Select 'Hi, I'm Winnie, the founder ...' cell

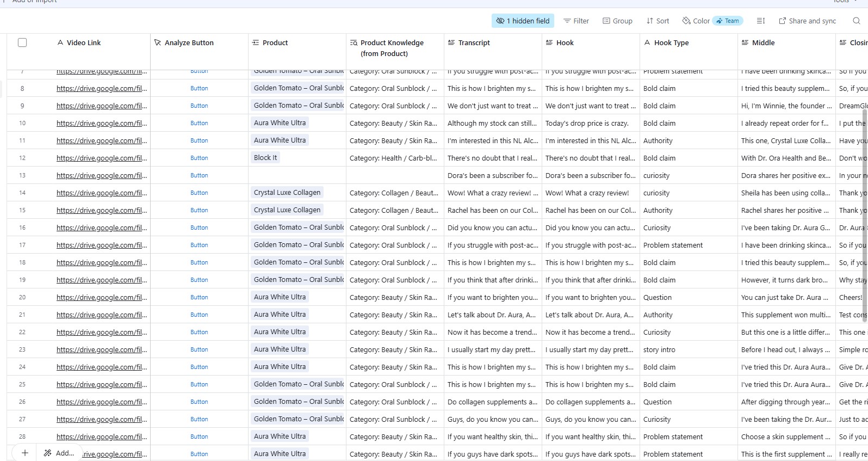pyautogui.click(x=786, y=106)
